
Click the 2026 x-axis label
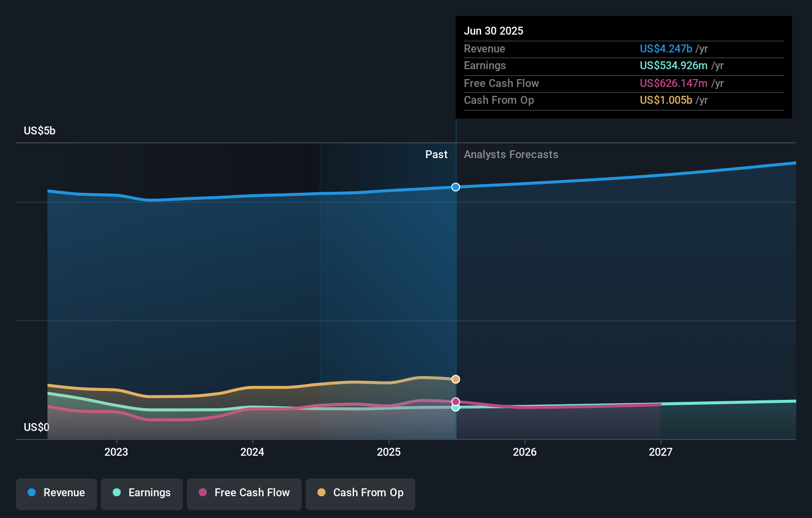[525, 452]
